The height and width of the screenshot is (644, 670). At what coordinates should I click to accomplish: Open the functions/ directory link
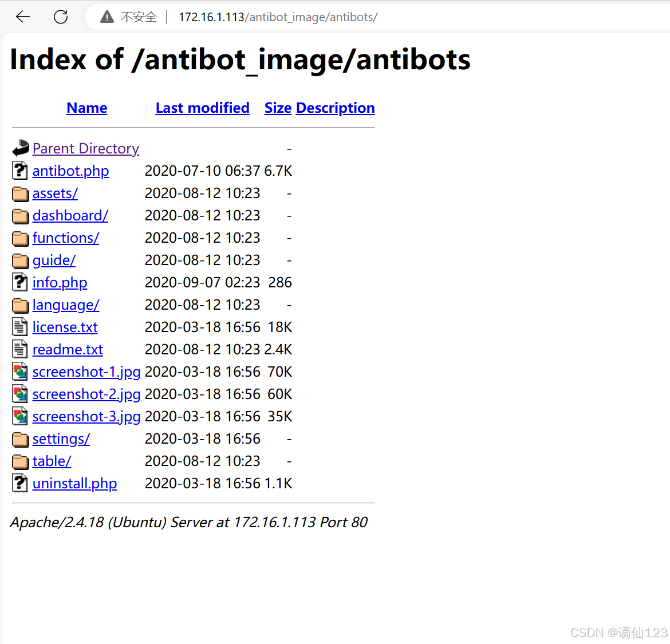[x=66, y=238]
